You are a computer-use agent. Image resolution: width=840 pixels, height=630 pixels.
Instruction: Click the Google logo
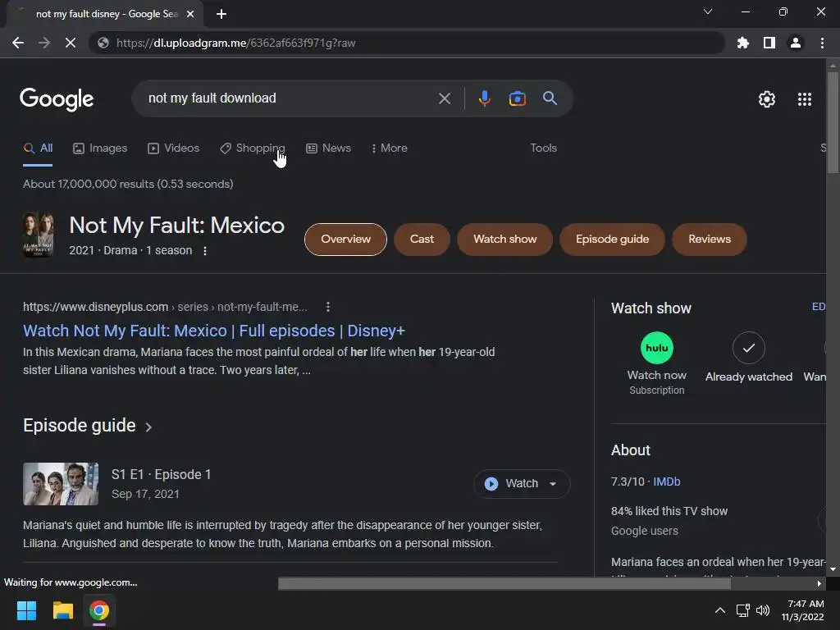click(x=57, y=99)
